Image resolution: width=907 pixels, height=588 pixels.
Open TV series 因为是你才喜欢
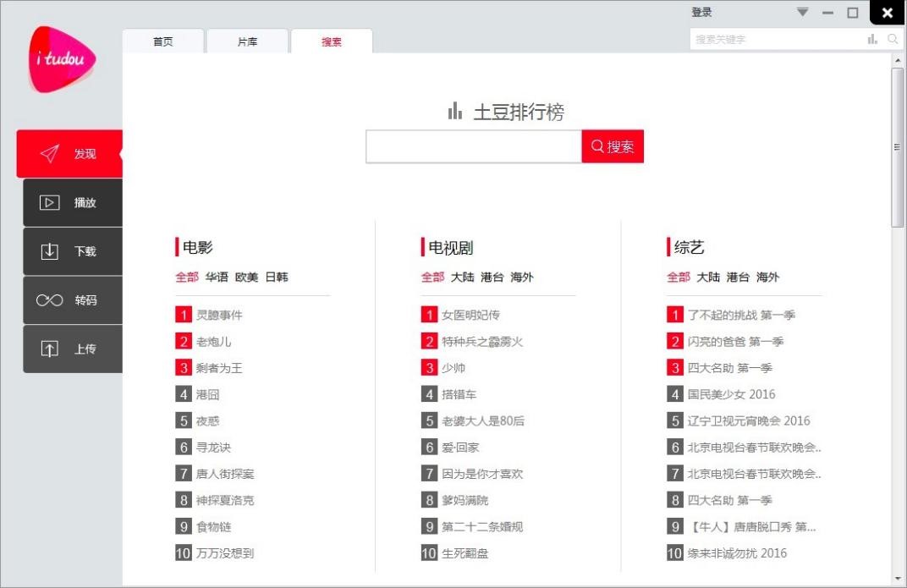tap(482, 474)
